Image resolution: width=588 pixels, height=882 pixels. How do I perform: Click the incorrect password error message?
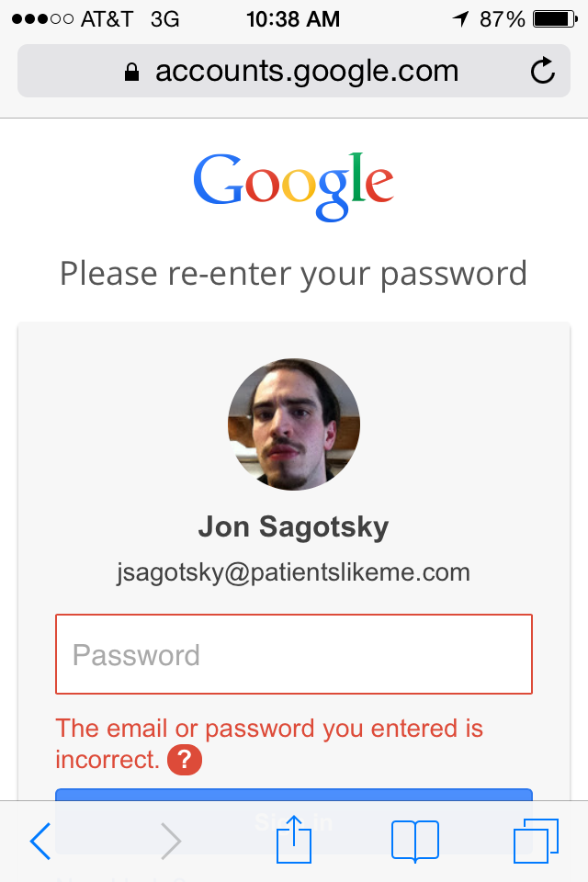pos(268,729)
